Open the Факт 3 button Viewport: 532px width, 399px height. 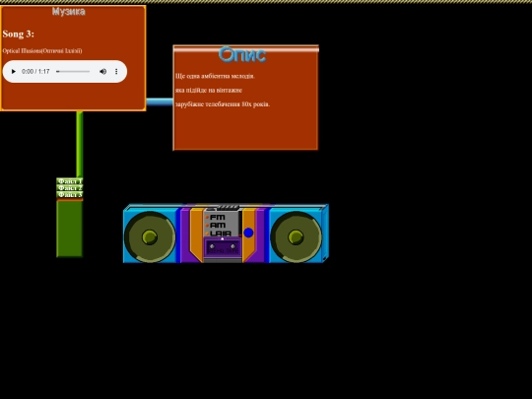click(x=70, y=195)
